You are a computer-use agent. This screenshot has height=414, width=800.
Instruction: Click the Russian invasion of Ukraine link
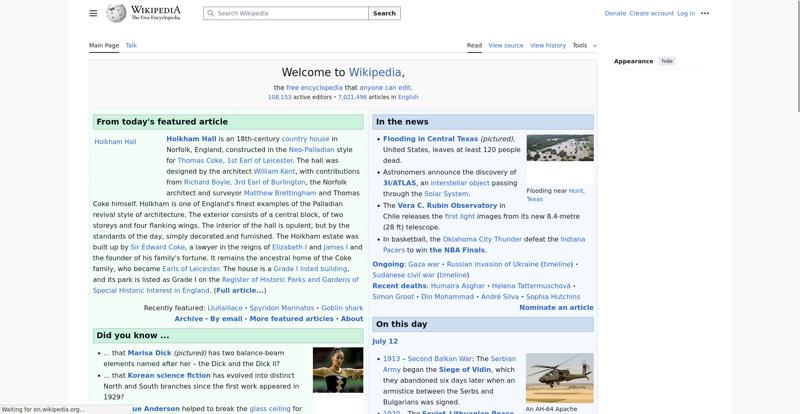[492, 264]
